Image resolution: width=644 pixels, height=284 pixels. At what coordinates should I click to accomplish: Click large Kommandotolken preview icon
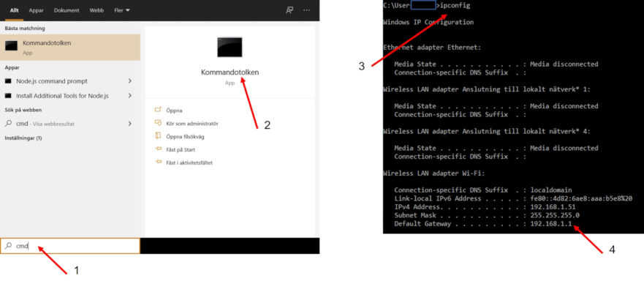(x=230, y=48)
